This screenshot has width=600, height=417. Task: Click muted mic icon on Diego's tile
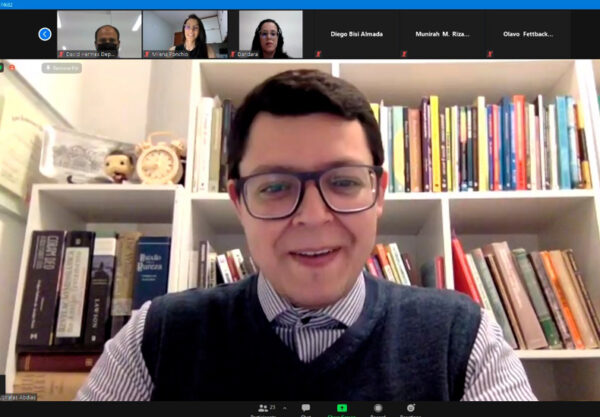(318, 52)
